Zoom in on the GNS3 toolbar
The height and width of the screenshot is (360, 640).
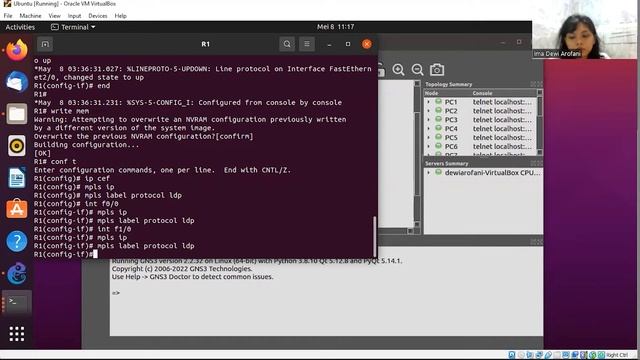398,70
